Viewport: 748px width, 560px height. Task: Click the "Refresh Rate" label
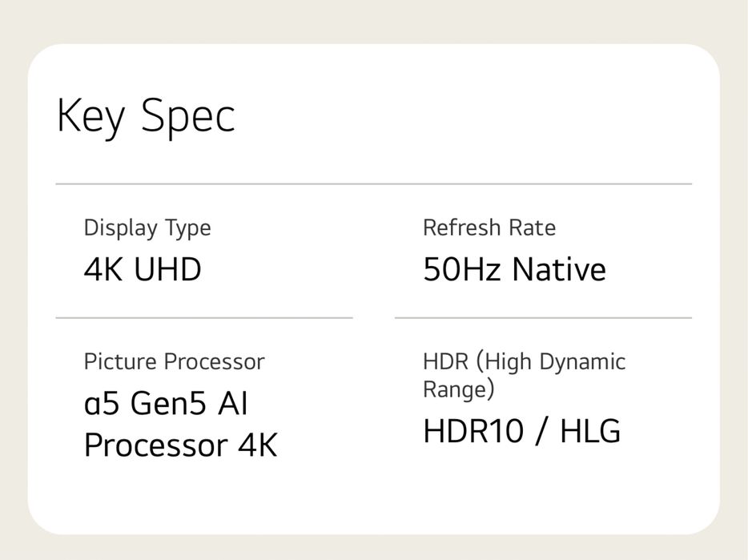coord(489,228)
